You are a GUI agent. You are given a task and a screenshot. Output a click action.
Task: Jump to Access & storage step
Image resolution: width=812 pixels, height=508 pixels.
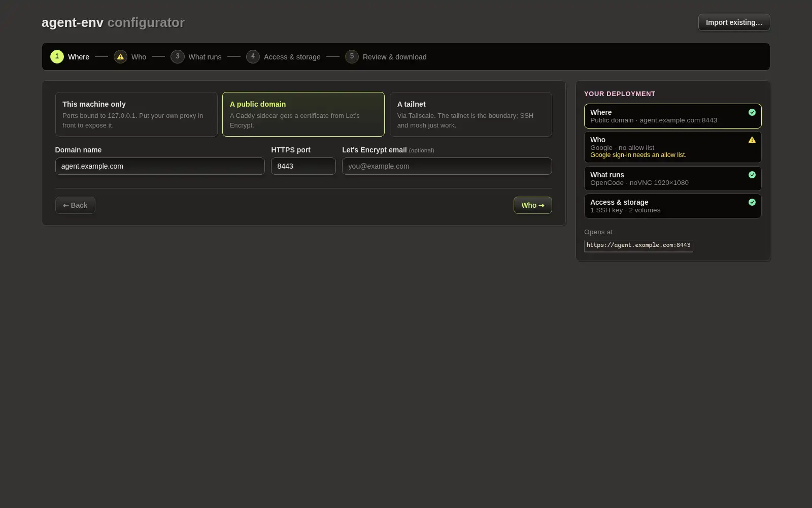tap(292, 57)
